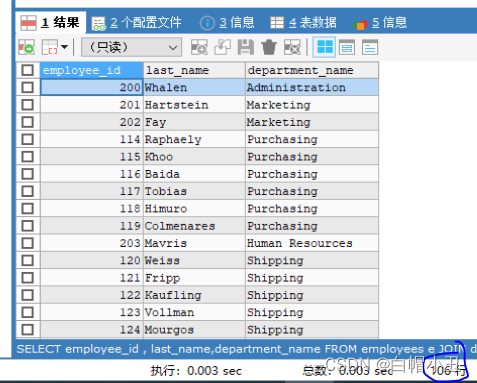Select the form view icon
This screenshot has height=383, width=477.
click(x=347, y=47)
